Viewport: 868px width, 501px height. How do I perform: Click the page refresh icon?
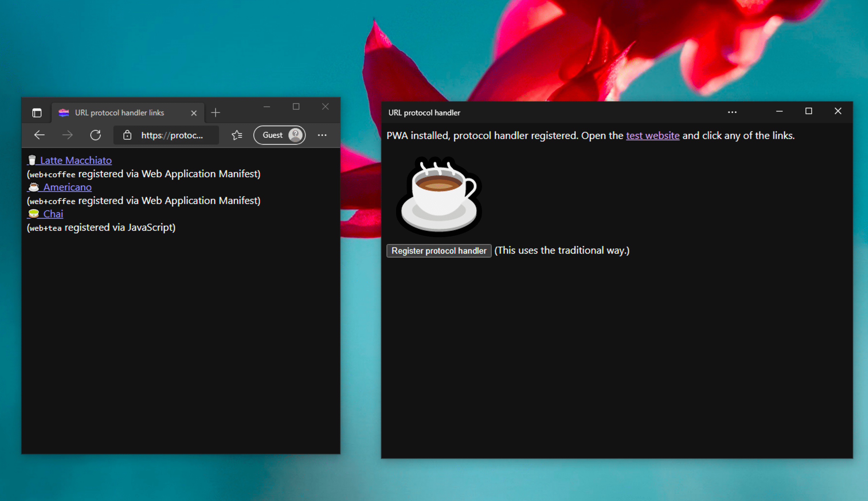click(95, 134)
